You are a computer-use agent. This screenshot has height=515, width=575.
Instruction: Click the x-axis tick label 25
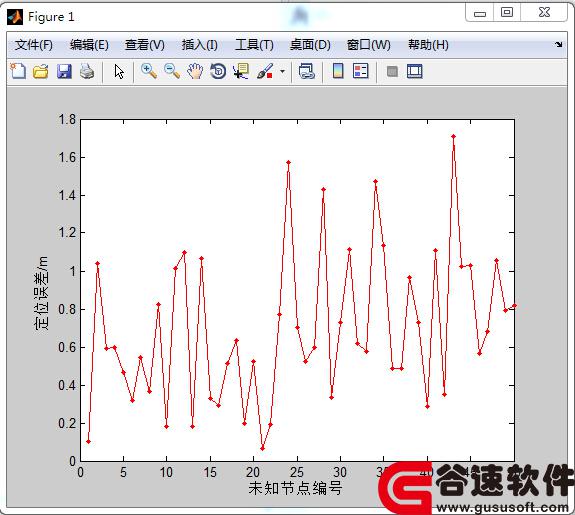tap(297, 472)
